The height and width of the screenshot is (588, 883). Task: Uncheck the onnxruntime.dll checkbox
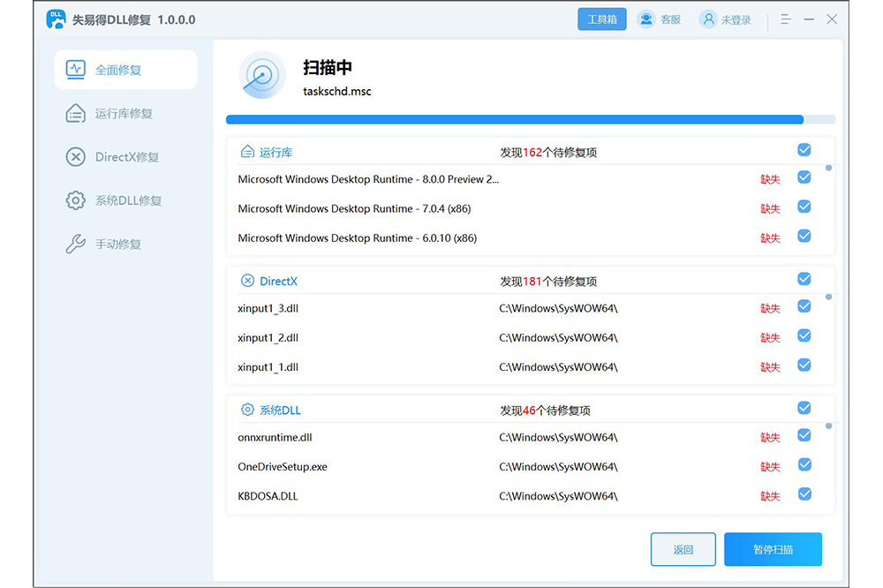click(x=804, y=436)
